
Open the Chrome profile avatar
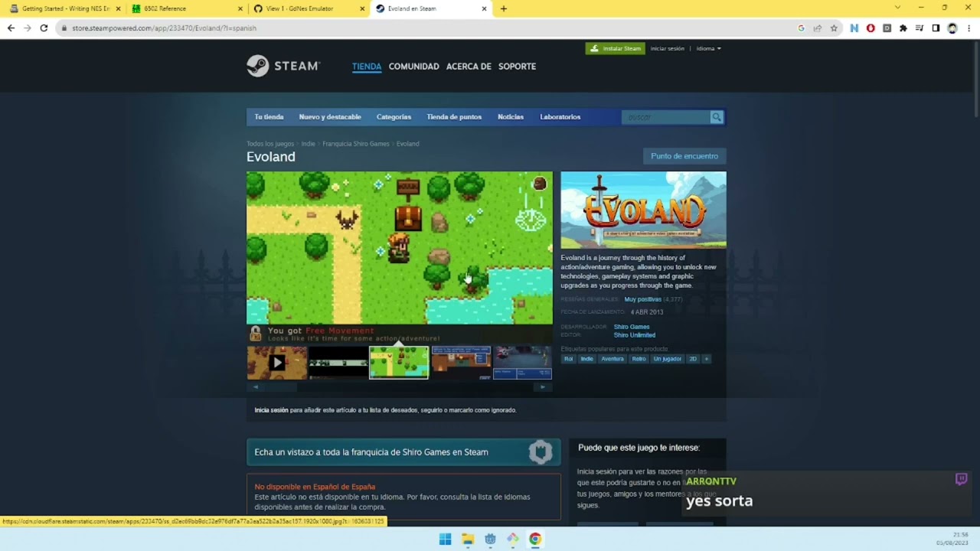[x=952, y=28]
